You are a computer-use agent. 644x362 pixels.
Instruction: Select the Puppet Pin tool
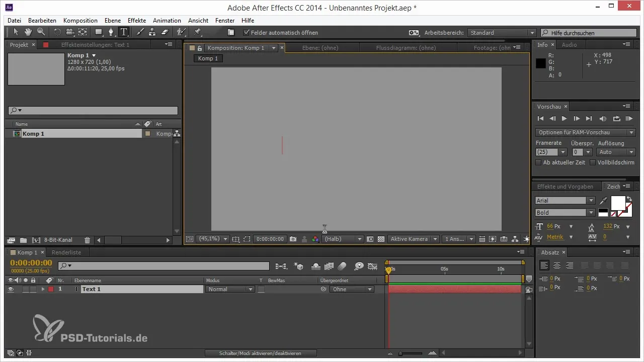tap(197, 32)
